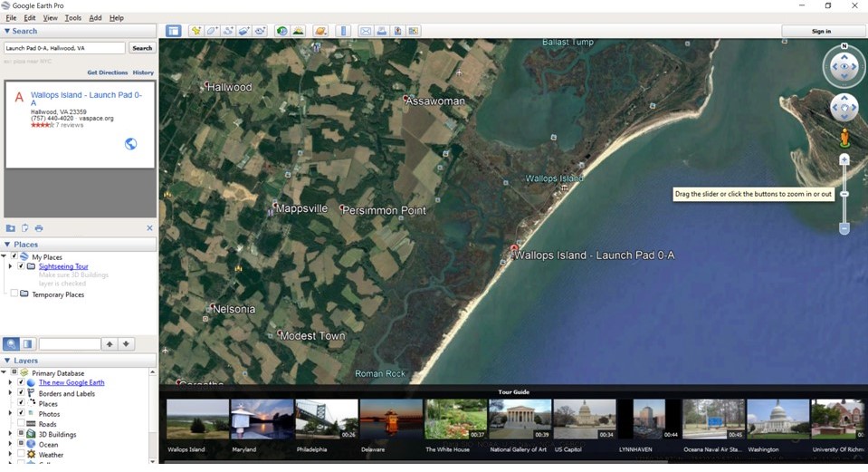Open Get Directions link
This screenshot has width=868, height=472.
[108, 72]
